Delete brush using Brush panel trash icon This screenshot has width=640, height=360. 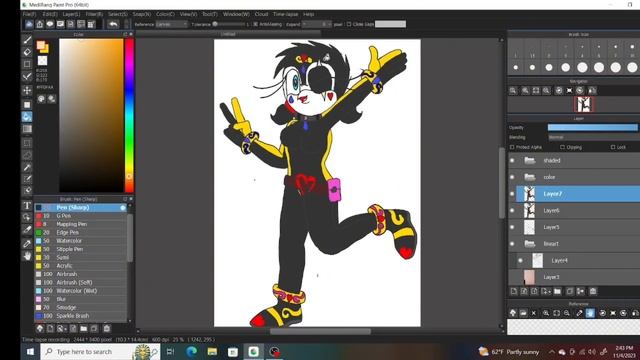tap(107, 329)
